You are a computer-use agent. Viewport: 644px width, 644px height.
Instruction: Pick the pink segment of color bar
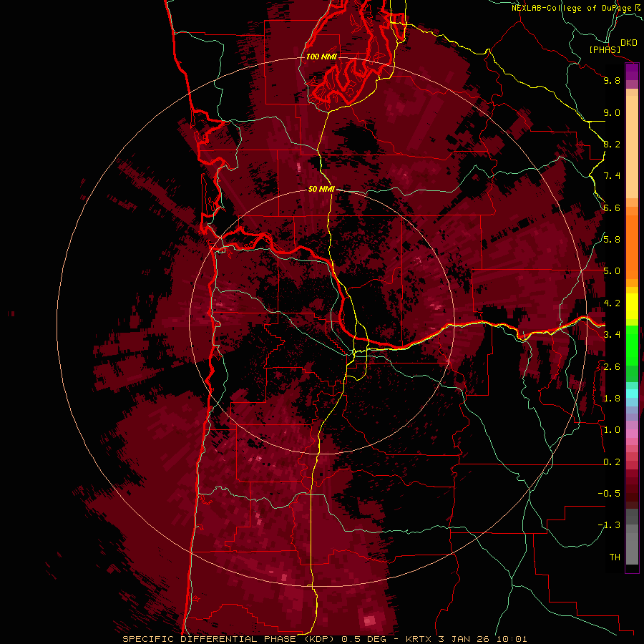click(x=632, y=434)
